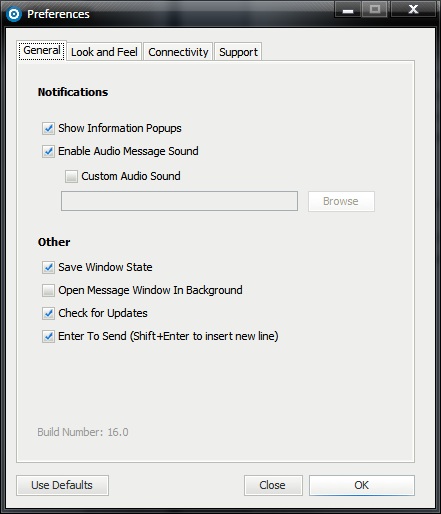Confirm settings with the OK button
This screenshot has width=441, height=514.
tap(362, 485)
